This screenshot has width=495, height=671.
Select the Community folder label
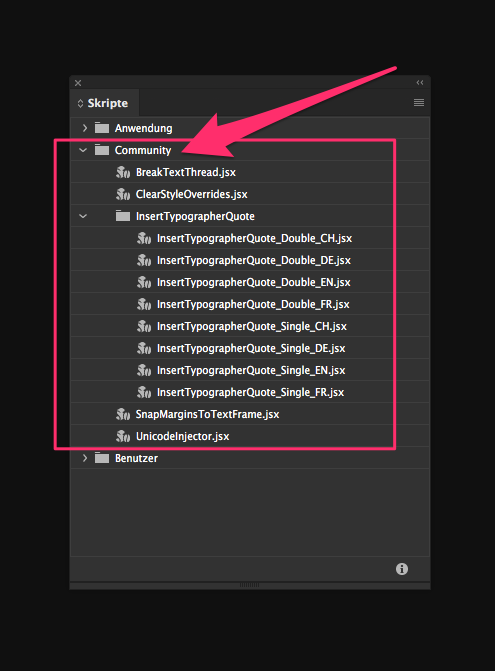[x=142, y=150]
